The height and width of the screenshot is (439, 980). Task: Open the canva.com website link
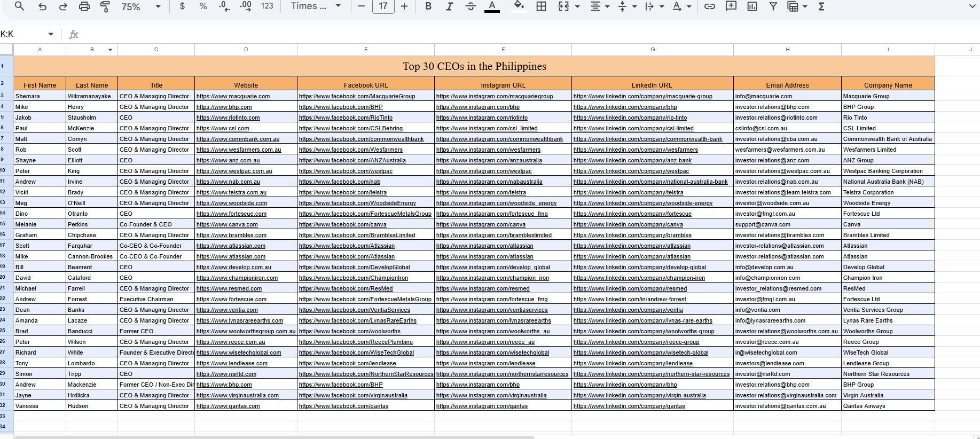coord(227,224)
